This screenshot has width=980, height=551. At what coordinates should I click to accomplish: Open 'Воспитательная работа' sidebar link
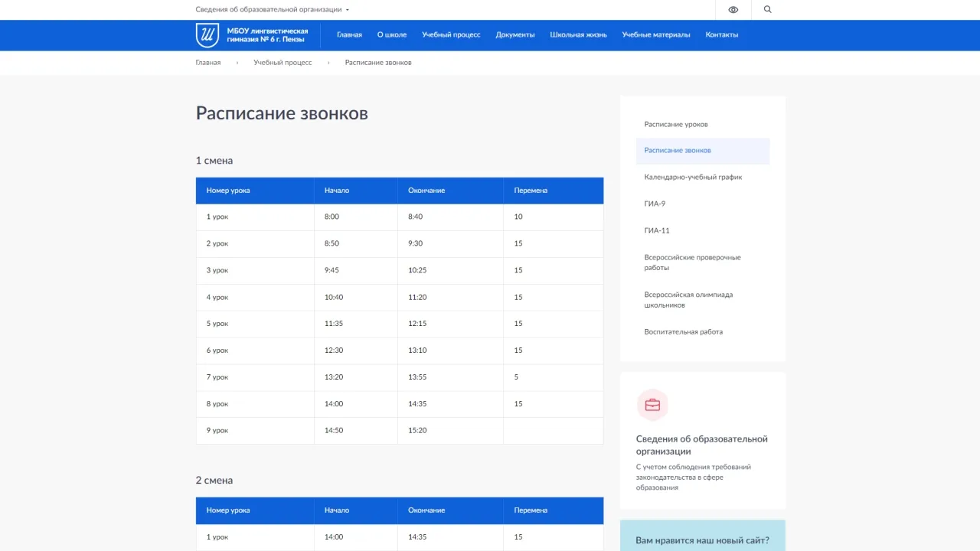pos(684,332)
